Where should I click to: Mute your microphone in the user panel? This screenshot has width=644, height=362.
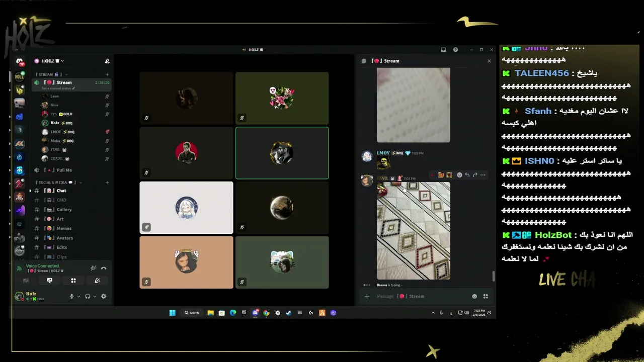(x=72, y=296)
